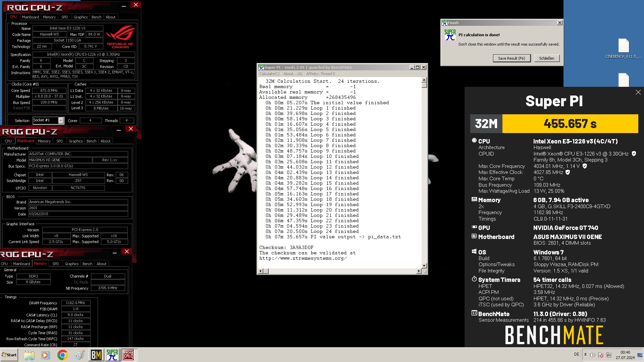The width and height of the screenshot is (644, 362).
Task: Click CPUID verified shield icon in BenchMate
Action: (x=634, y=154)
